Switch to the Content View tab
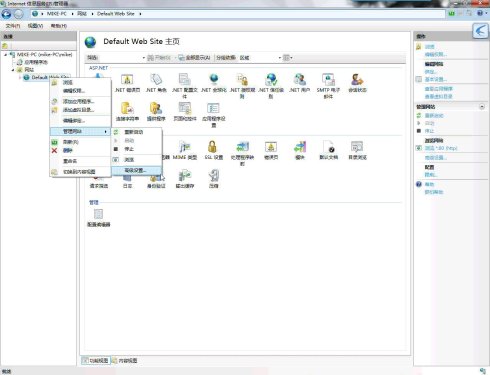This screenshot has width=490, height=375. [125, 360]
